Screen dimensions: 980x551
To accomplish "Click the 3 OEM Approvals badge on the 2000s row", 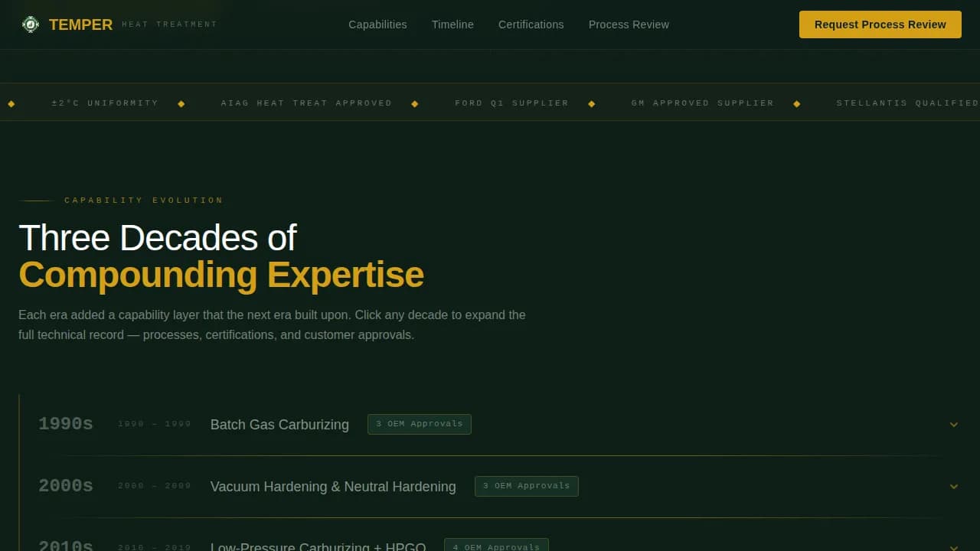I will [x=526, y=486].
